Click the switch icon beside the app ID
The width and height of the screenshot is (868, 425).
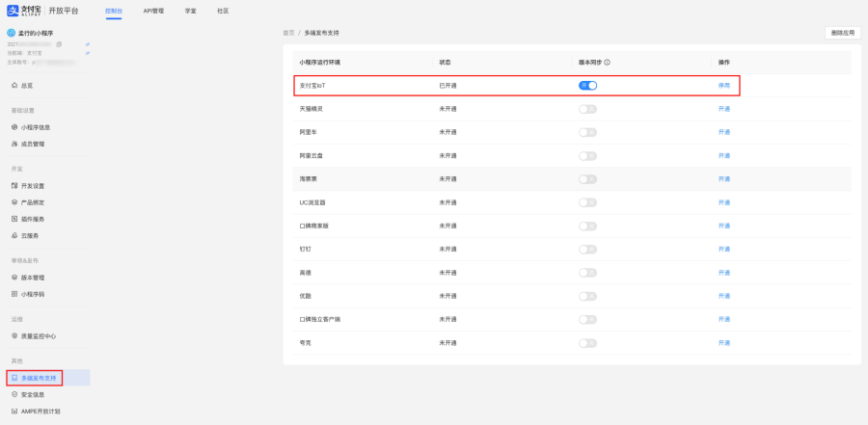[88, 43]
